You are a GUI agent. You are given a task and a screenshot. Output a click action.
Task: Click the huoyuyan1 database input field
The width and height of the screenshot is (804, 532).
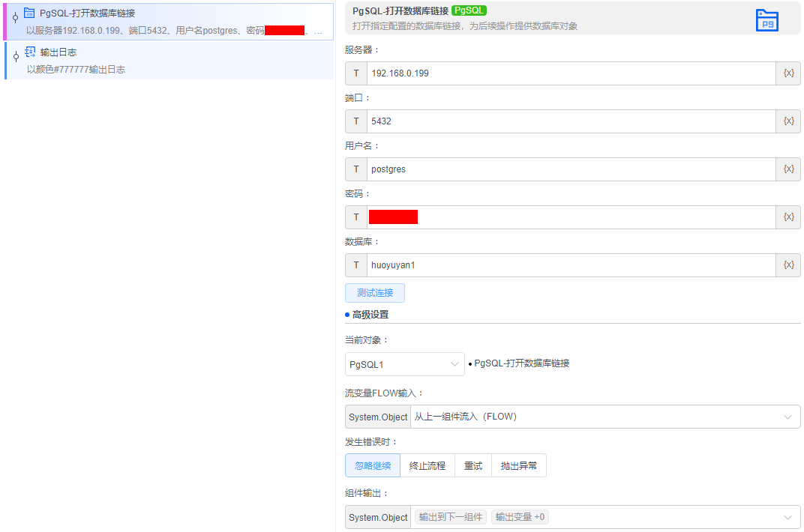point(525,265)
